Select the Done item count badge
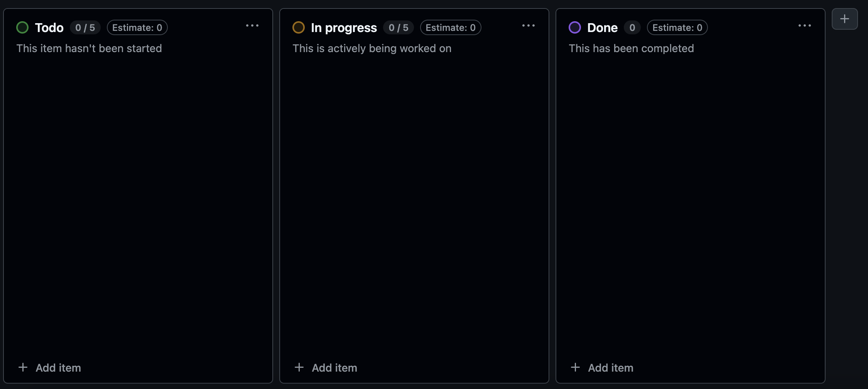This screenshot has height=389, width=868. point(632,27)
